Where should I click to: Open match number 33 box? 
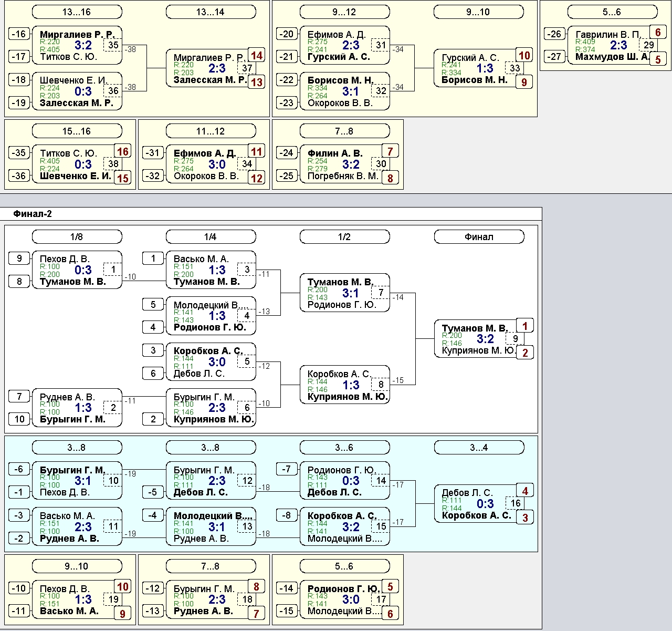[515, 68]
